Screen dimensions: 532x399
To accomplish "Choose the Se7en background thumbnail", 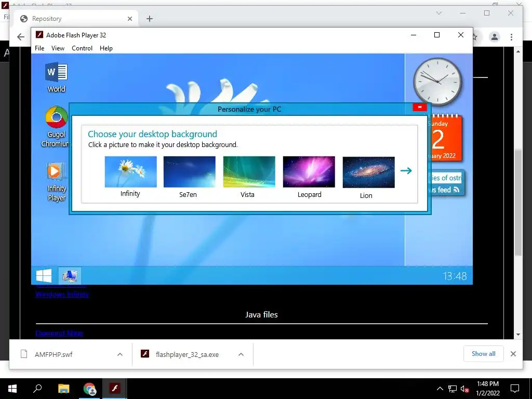I will point(189,171).
